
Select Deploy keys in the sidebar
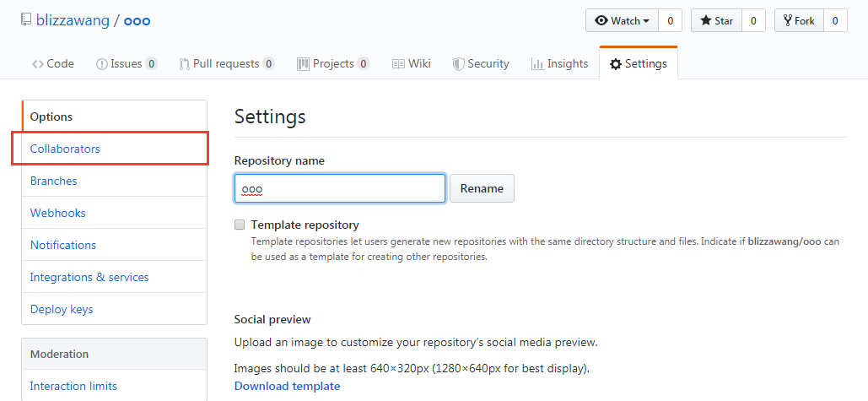tap(62, 309)
